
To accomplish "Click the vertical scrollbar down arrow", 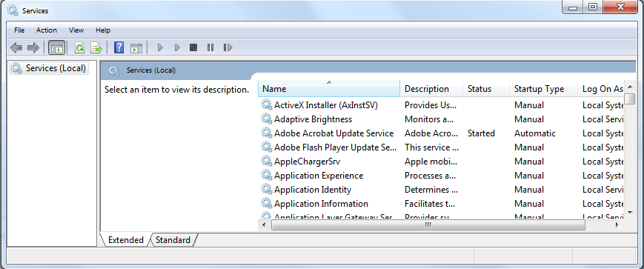I will 630,213.
